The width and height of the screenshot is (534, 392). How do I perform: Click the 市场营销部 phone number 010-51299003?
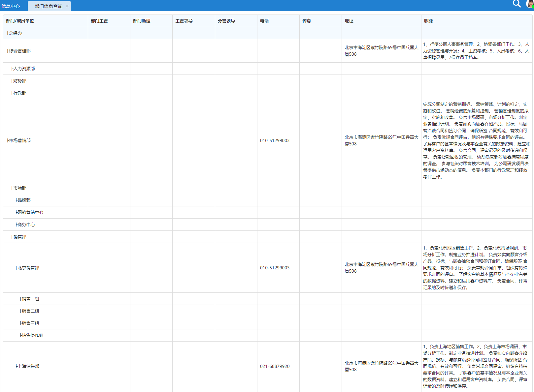(275, 140)
